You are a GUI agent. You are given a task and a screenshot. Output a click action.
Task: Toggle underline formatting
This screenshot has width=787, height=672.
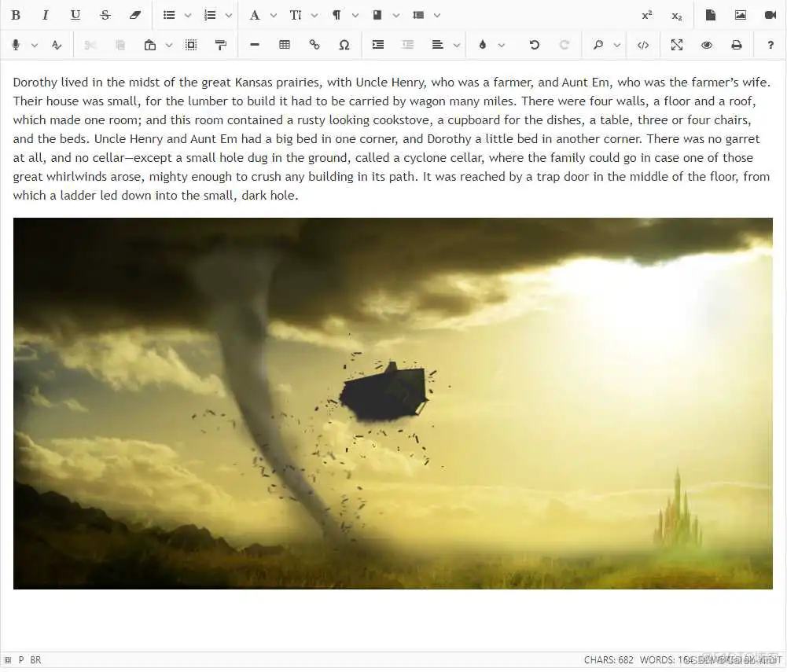pyautogui.click(x=75, y=15)
